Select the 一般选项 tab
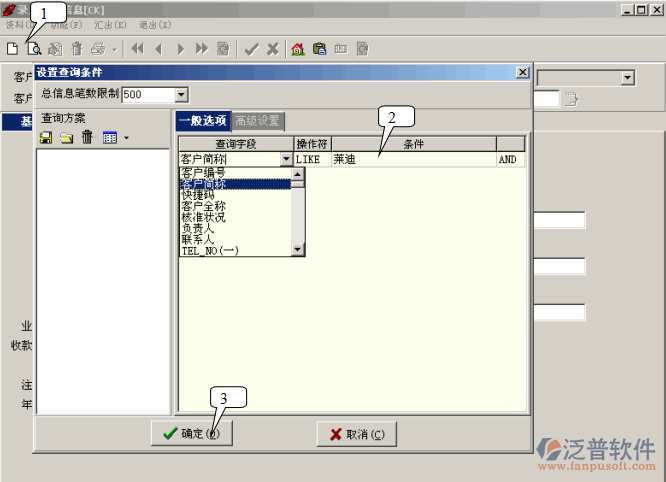666x482 pixels. [x=203, y=121]
